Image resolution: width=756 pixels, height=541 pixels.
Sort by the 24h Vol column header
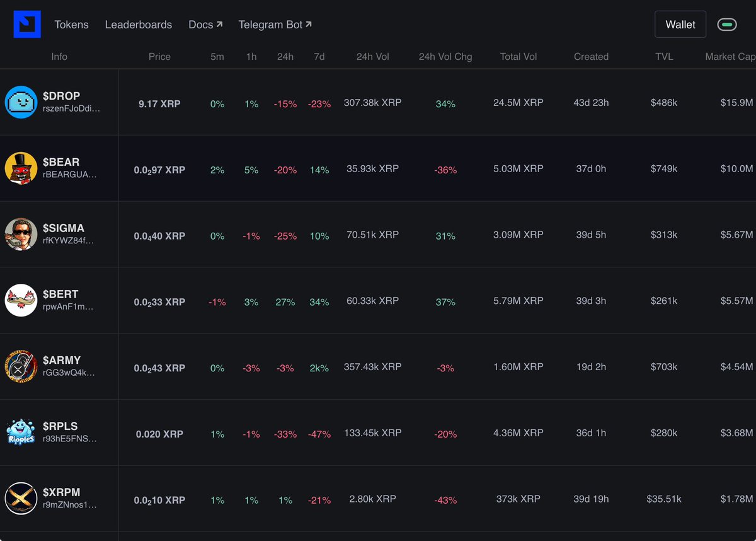coord(373,57)
